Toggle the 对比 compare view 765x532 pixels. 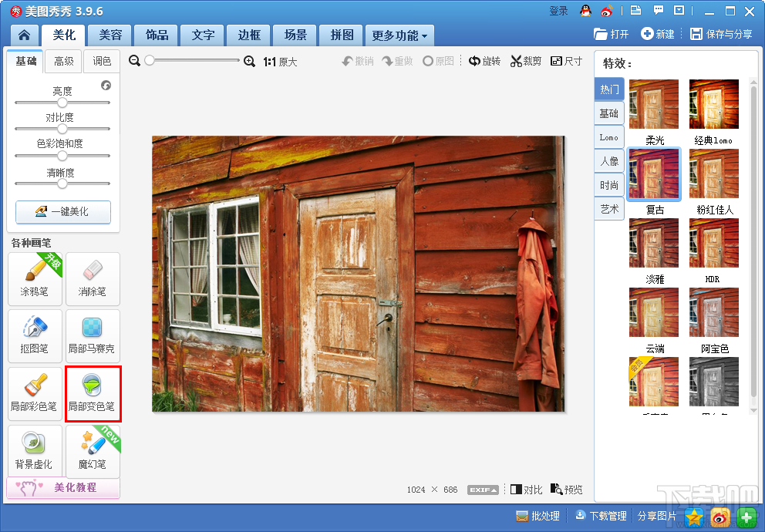526,489
